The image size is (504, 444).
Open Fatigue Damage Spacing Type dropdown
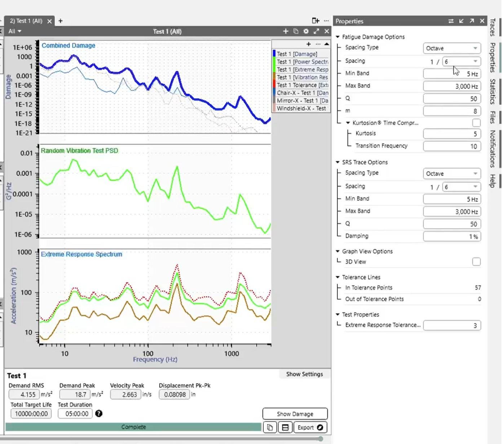click(452, 48)
